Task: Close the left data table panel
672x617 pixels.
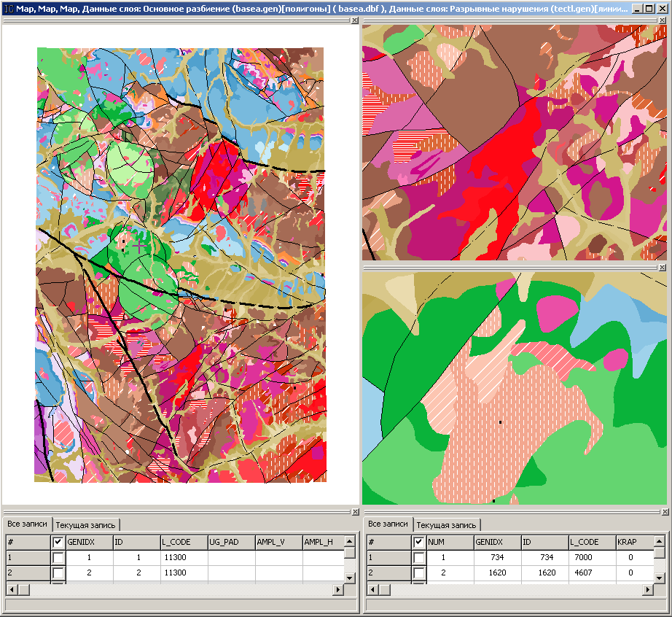Action: (x=355, y=512)
